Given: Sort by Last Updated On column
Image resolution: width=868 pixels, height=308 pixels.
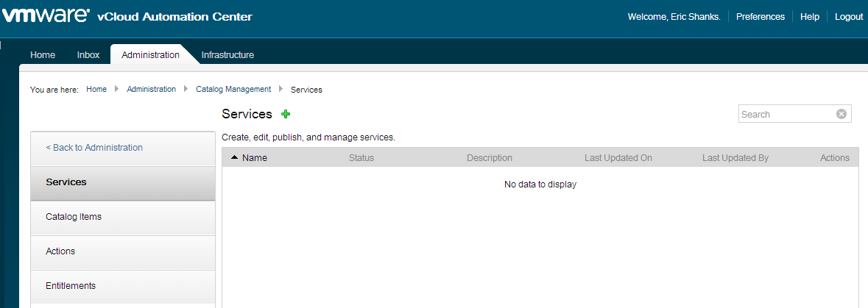Looking at the screenshot, I should pyautogui.click(x=618, y=158).
